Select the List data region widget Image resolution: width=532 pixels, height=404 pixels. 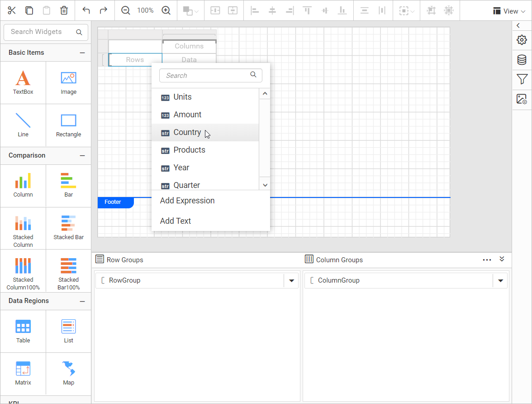pos(69,331)
